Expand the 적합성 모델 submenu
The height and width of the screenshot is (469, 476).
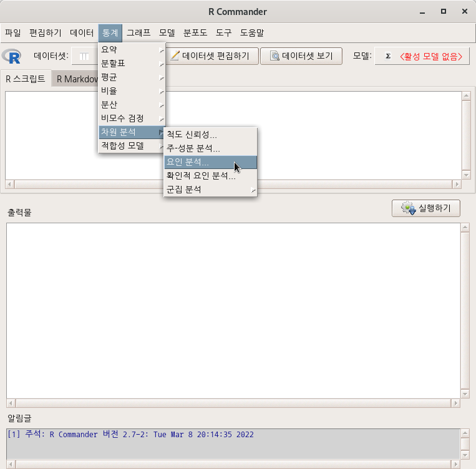click(132, 146)
